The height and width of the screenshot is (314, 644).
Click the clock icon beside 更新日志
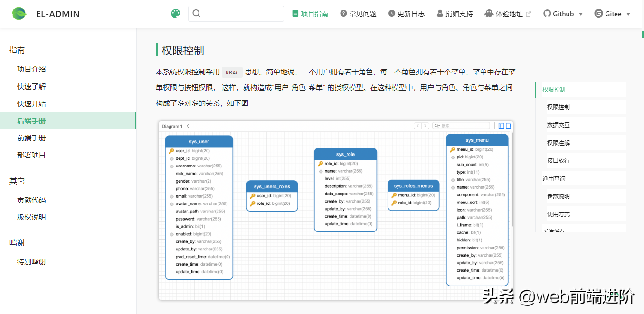(392, 14)
